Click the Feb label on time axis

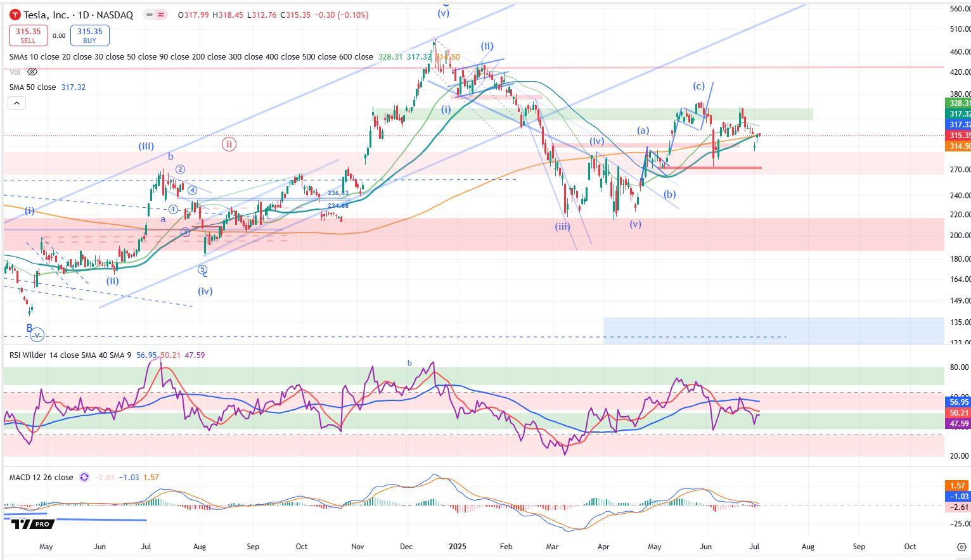pos(505,546)
